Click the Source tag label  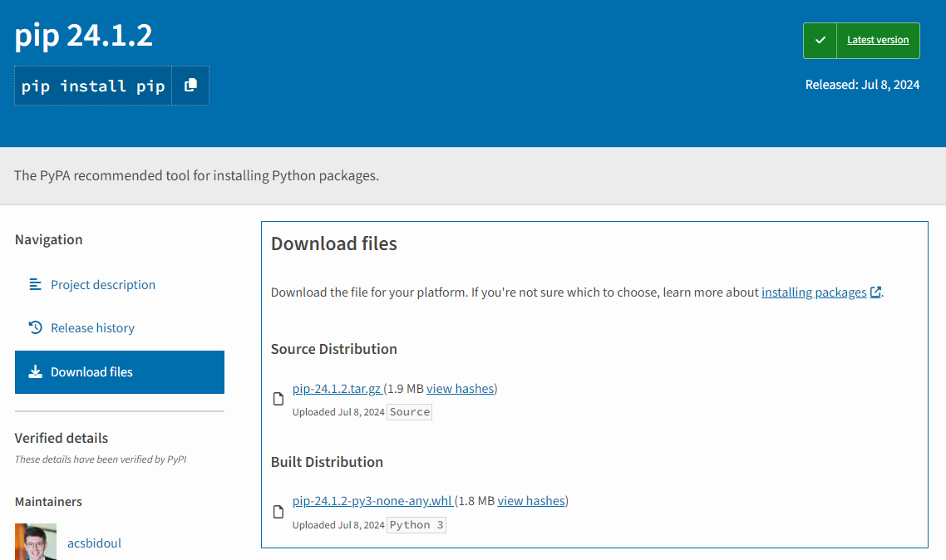[410, 412]
